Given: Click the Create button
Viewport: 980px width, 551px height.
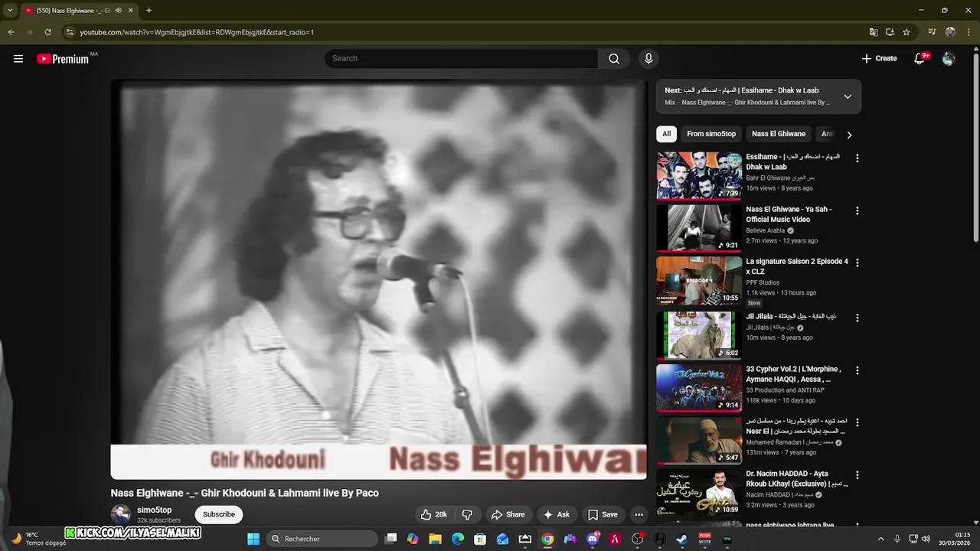Looking at the screenshot, I should coord(879,59).
